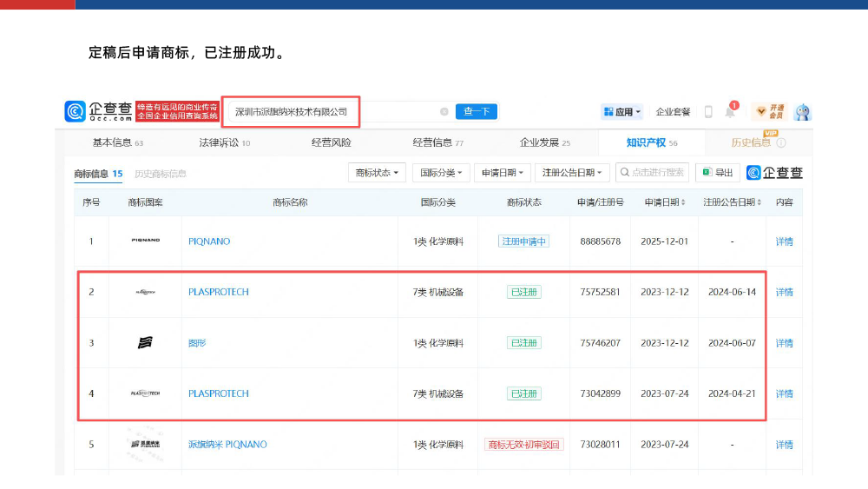Screen dimensions: 868x489
Task: Open the robot assistant avatar icon
Action: tap(803, 112)
